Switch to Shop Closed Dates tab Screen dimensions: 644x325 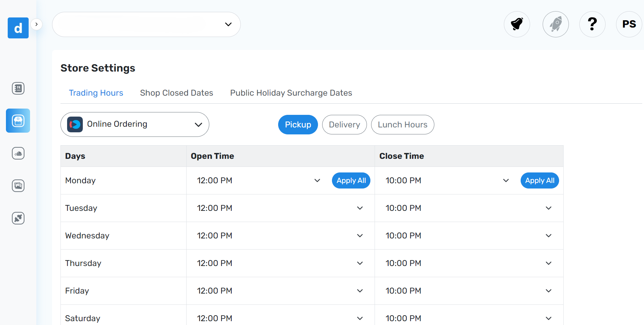[x=176, y=93]
